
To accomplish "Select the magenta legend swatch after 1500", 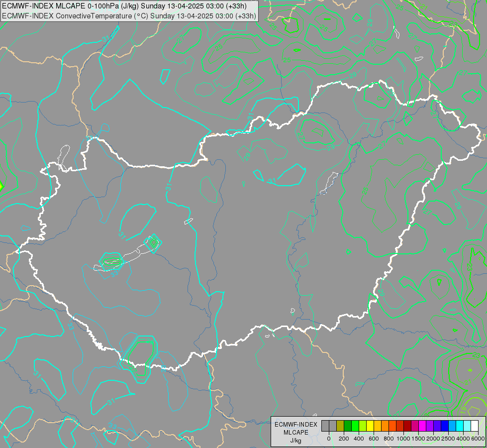I will (x=423, y=426).
